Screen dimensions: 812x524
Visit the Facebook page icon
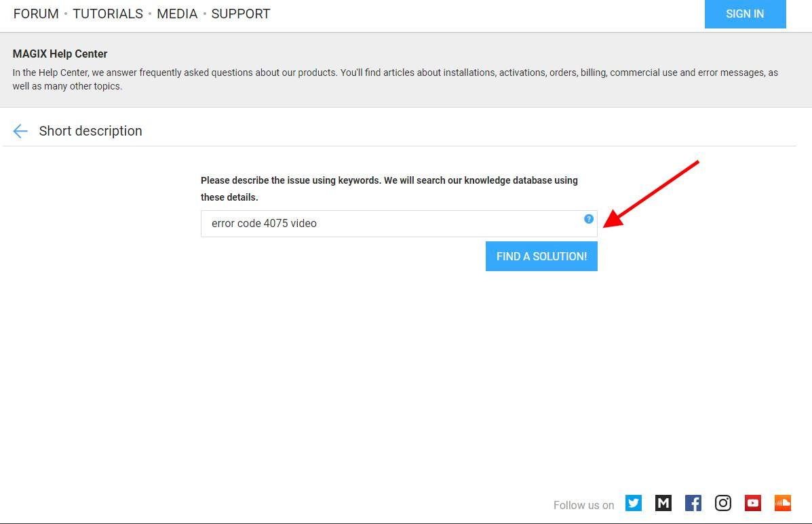693,503
